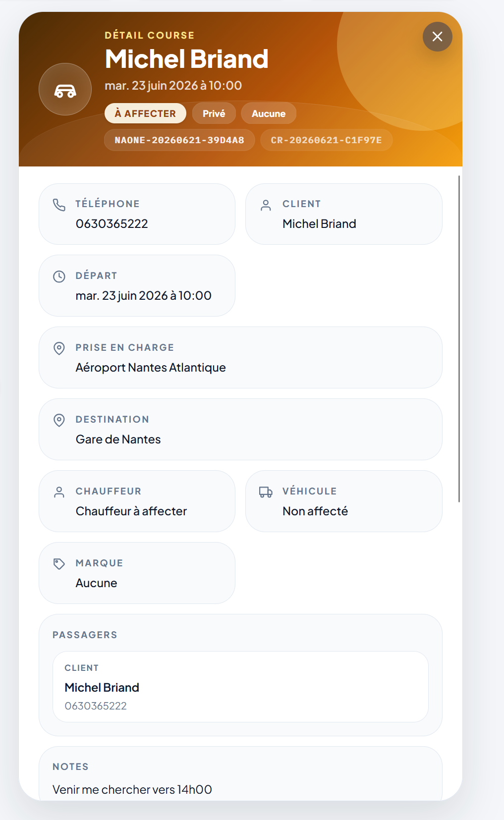Close the Détail Course dialog
504x820 pixels.
[x=437, y=37]
